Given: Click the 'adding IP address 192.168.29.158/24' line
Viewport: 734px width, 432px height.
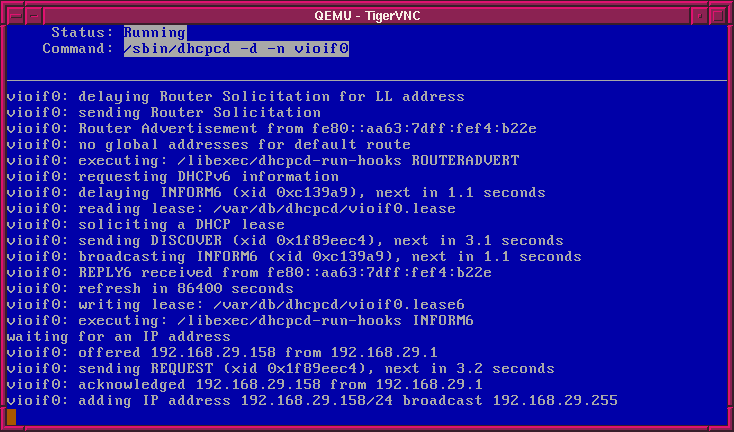Looking at the screenshot, I should (311, 401).
